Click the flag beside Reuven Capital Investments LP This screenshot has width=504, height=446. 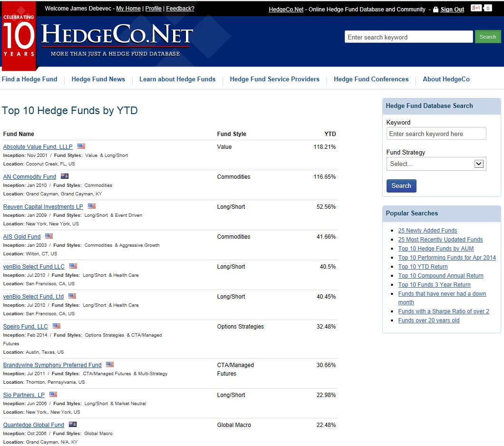click(92, 206)
